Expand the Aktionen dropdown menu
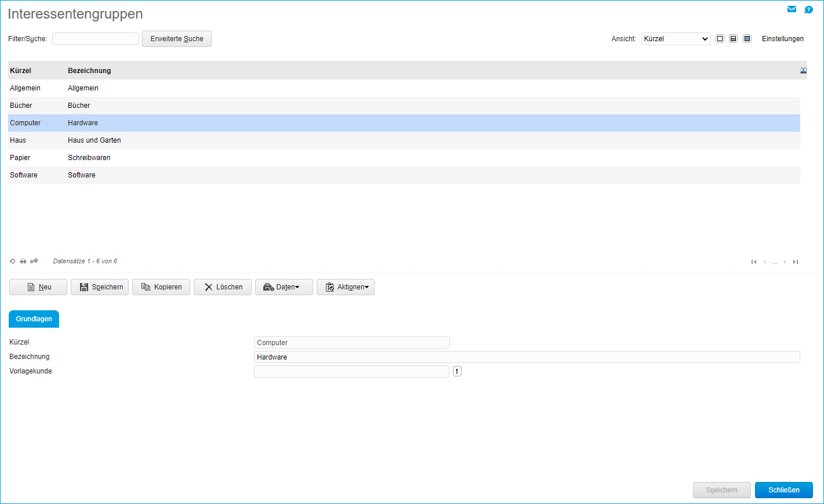The image size is (824, 504). click(x=346, y=287)
